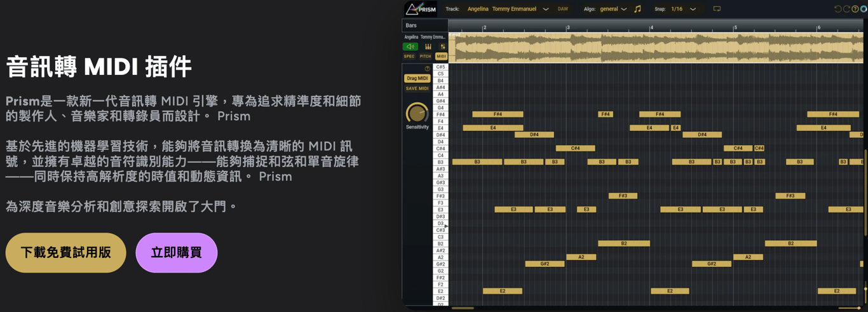Click the audio waveform overview strip
Screen dimensions: 868x312
[x=656, y=48]
